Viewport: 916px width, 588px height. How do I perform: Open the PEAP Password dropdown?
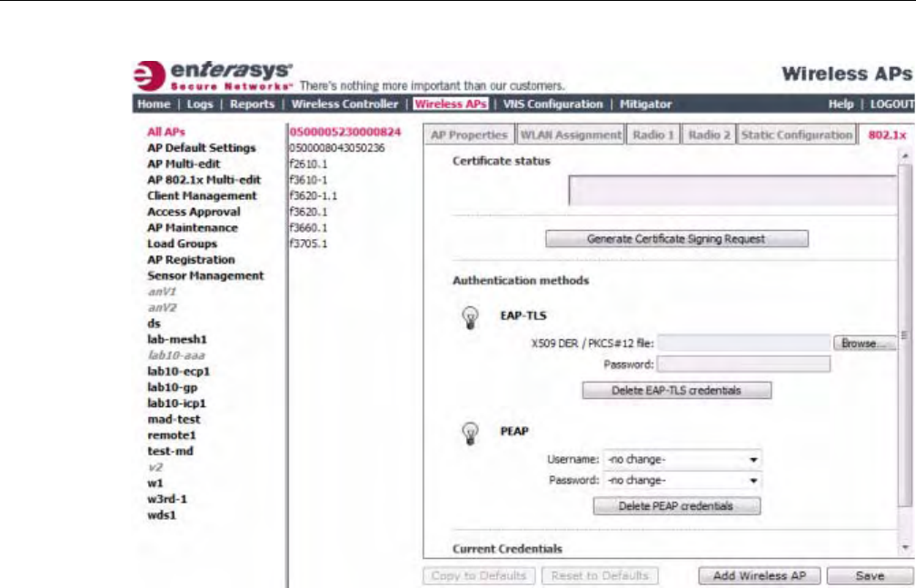(x=682, y=481)
